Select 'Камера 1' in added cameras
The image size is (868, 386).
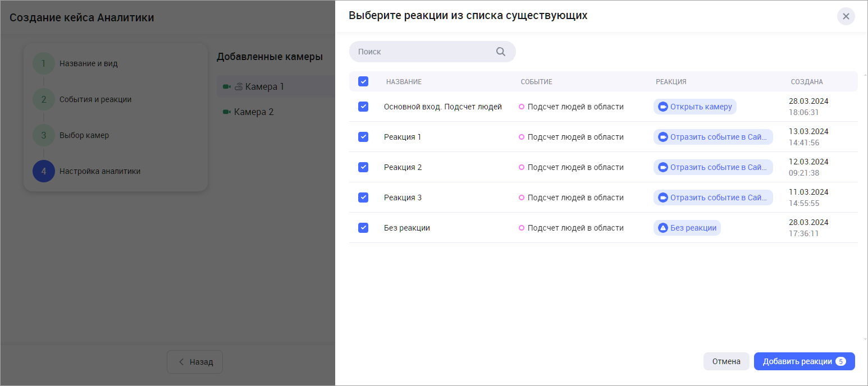point(264,87)
